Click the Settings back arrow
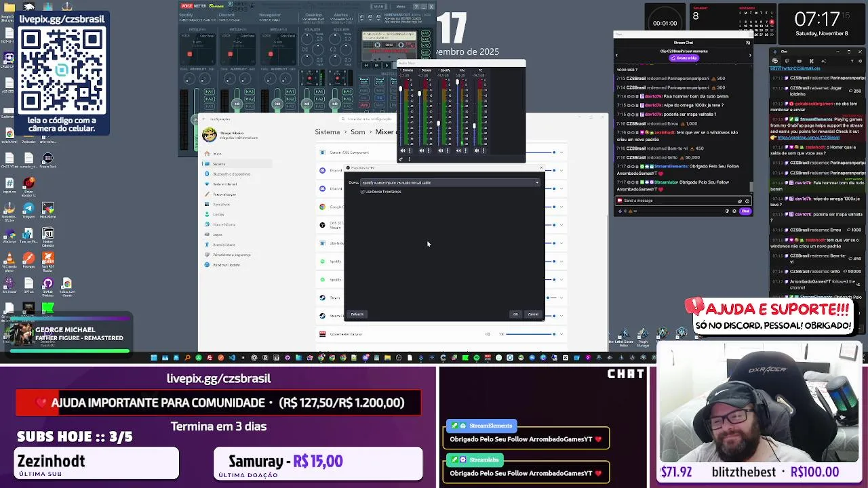Screen dimensions: 868x488 [x=203, y=119]
